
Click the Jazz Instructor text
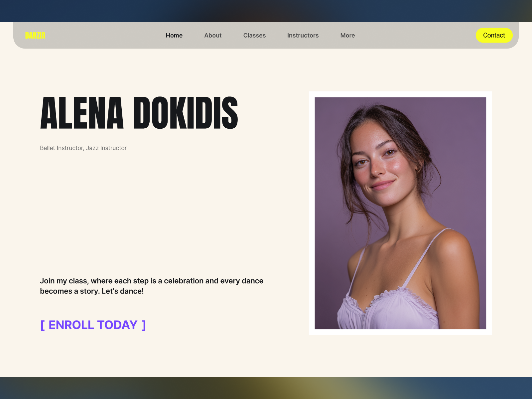click(106, 148)
